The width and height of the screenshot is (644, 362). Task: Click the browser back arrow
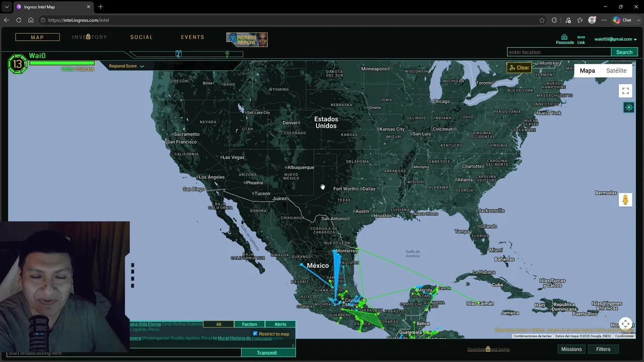click(x=7, y=20)
